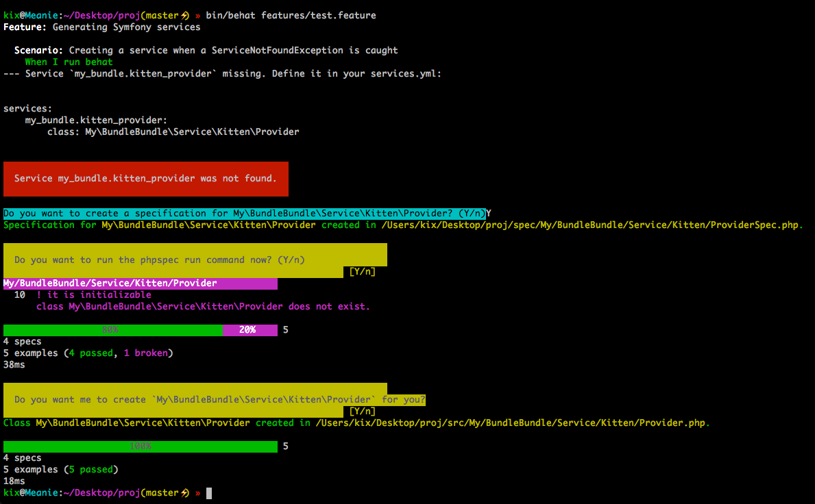Click the '38ms' timing line

tap(14, 365)
